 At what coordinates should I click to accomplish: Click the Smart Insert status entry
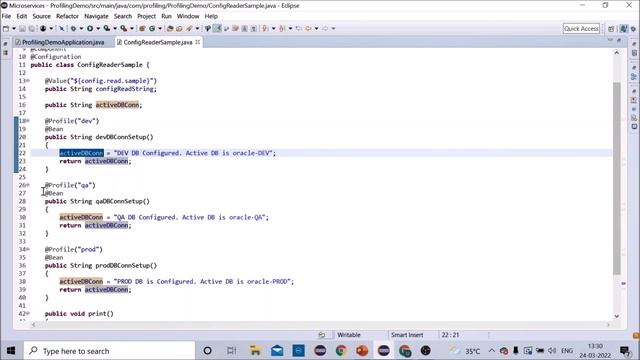[407, 335]
